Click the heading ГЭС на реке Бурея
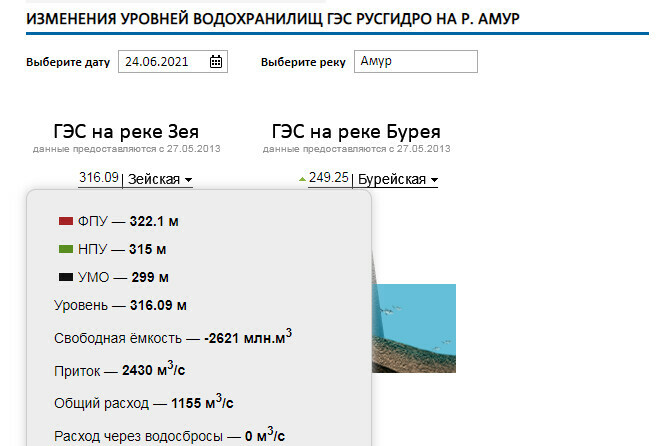The image size is (669, 446). tap(356, 131)
